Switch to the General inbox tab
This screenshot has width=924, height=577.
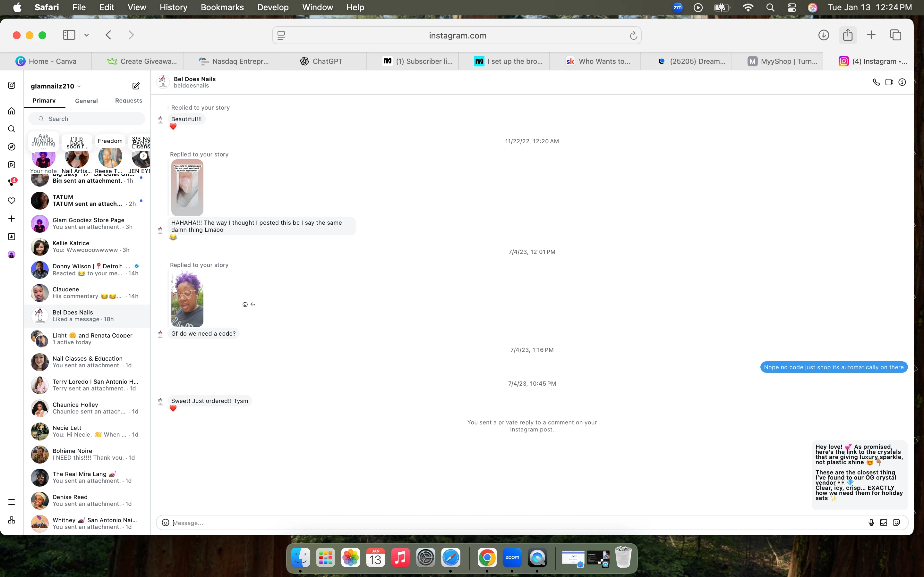[86, 101]
